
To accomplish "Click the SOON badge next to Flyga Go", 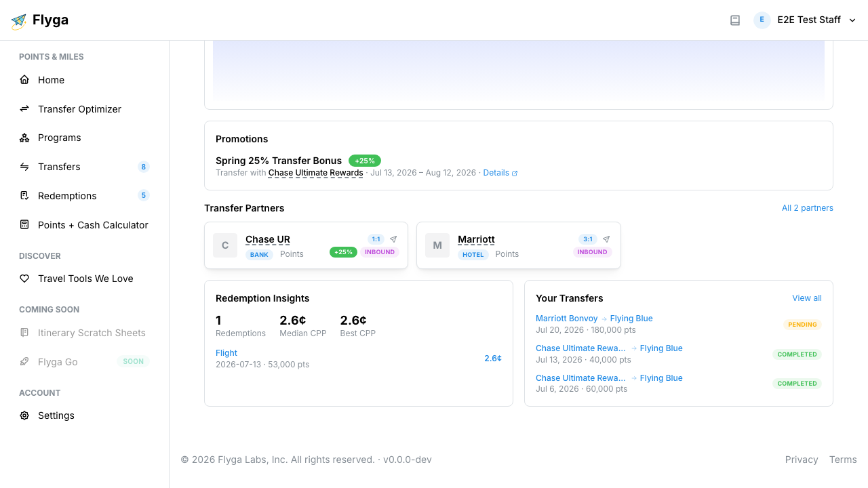I will 134,362.
